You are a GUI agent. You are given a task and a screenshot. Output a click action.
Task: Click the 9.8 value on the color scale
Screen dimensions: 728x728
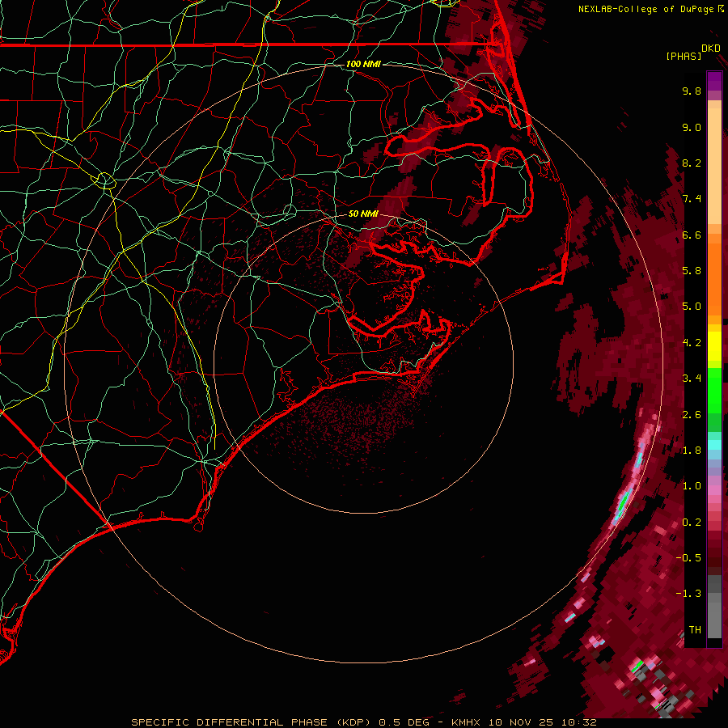(692, 91)
